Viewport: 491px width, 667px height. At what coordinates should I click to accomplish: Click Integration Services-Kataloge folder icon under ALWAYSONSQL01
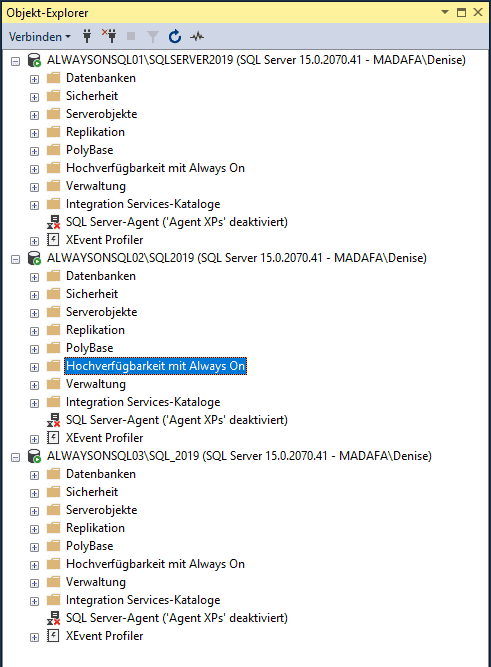point(53,204)
